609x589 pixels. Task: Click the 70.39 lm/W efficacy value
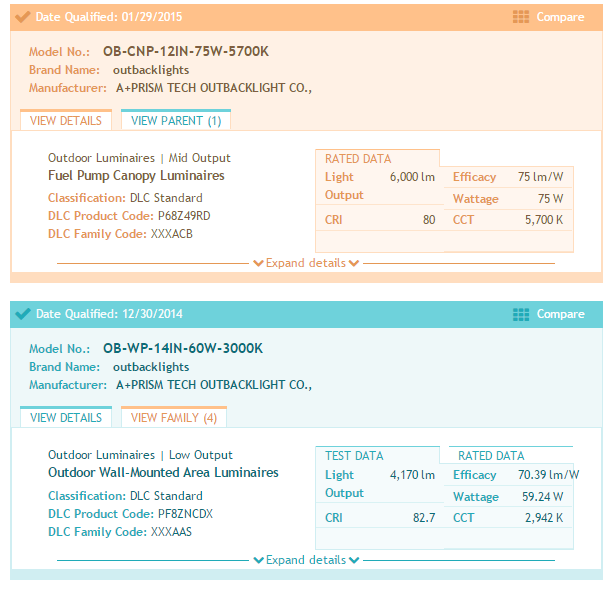click(x=548, y=474)
